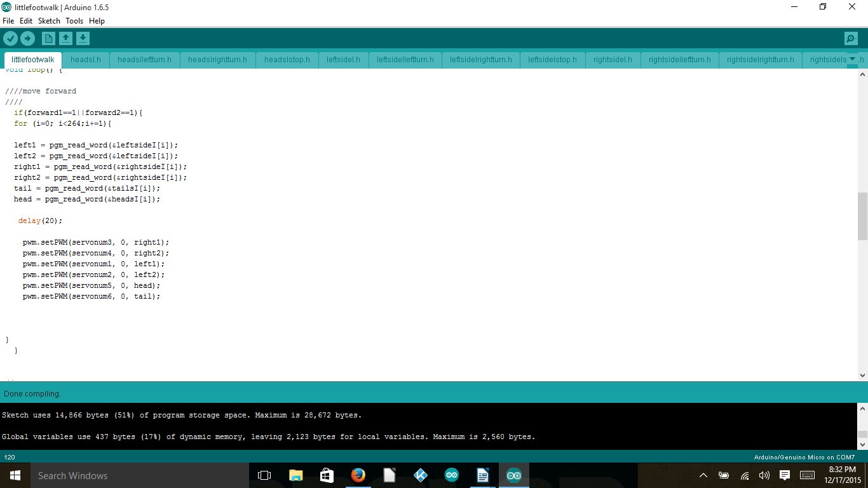Switch to the headsIrightturn.h tab
The height and width of the screenshot is (488, 868).
pos(218,60)
